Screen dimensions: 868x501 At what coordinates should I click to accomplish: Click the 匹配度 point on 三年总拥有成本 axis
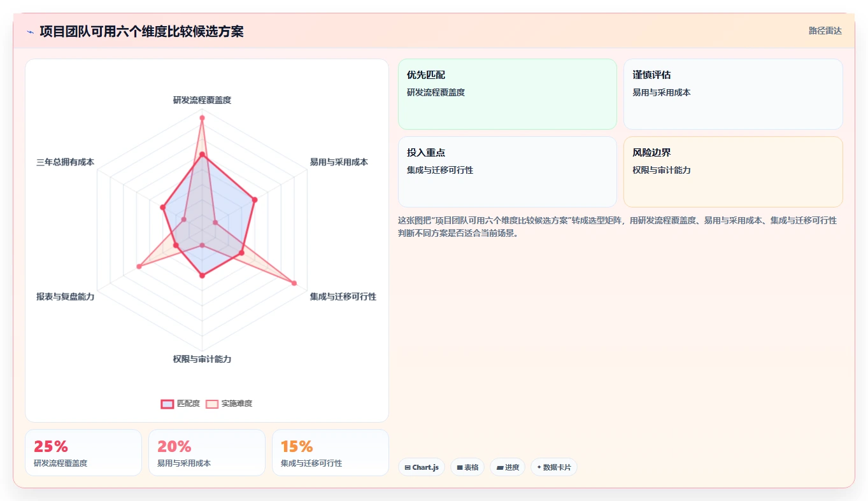click(x=163, y=208)
